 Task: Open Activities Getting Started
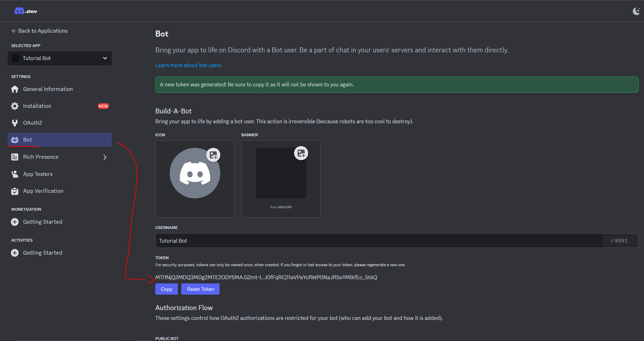coord(43,253)
